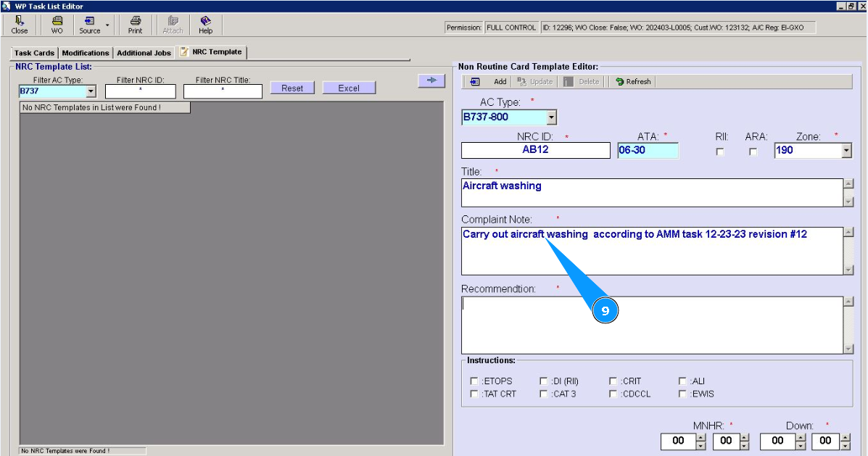The image size is (868, 456).
Task: Click the Recommendtion scrollbar down arrow
Action: (848, 349)
